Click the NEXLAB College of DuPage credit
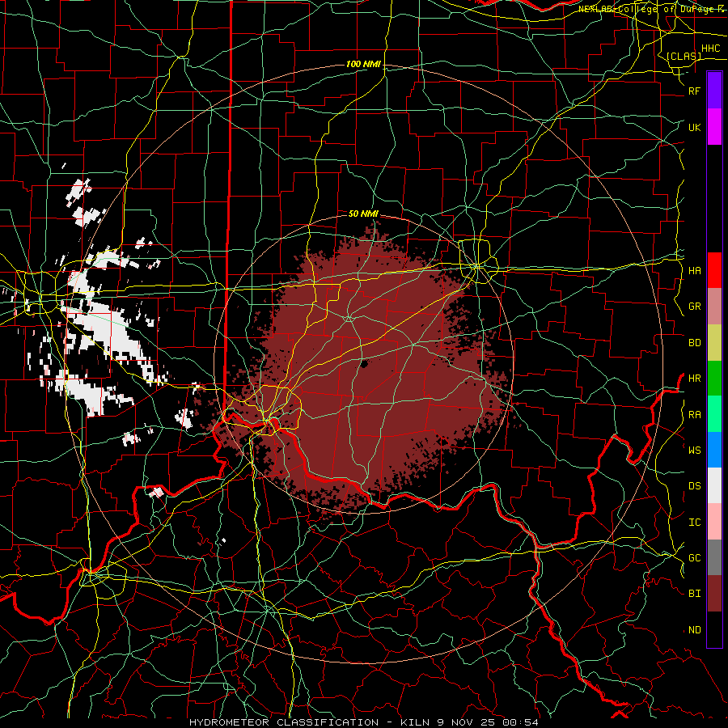The height and width of the screenshot is (728, 728). click(650, 9)
